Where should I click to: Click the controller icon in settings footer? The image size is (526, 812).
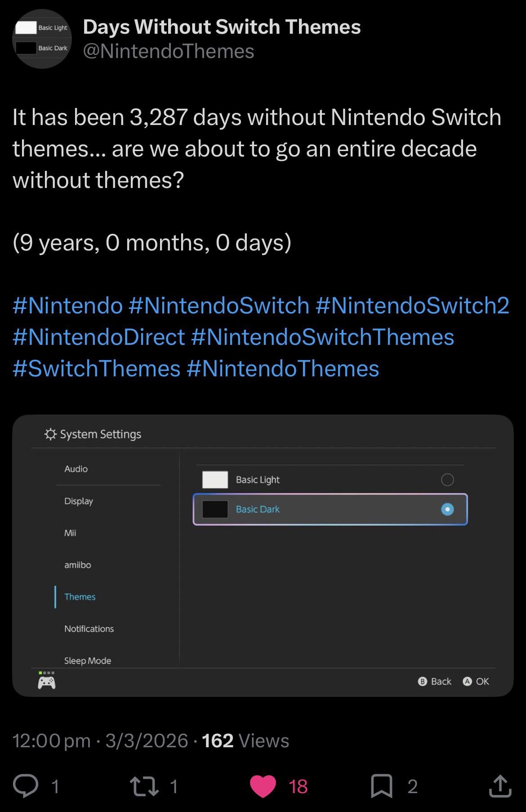click(x=47, y=683)
